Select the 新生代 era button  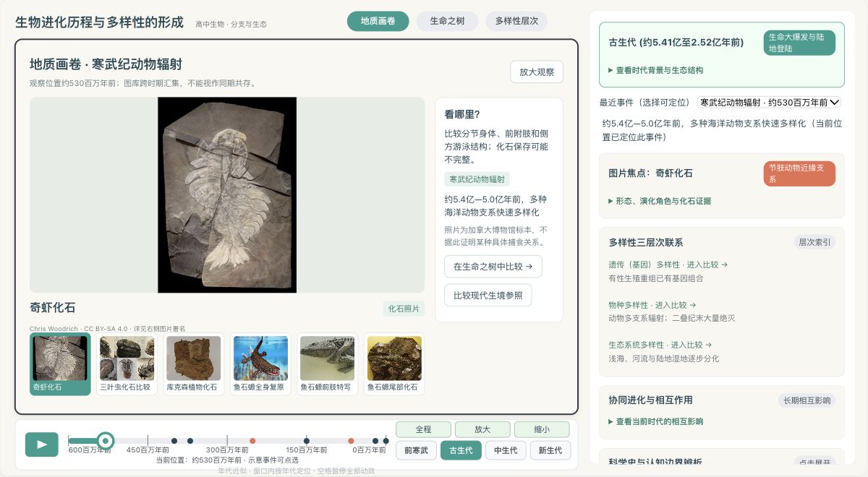(550, 450)
